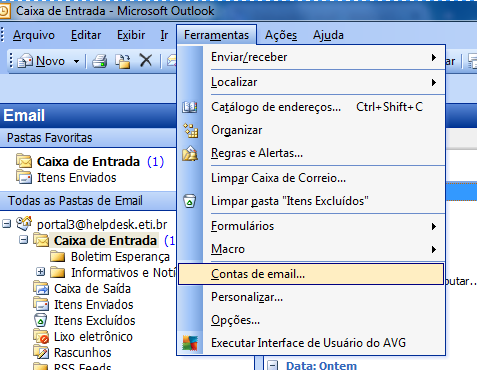This screenshot has height=370, width=477.
Task: Click the Organizar menu icon
Action: (x=190, y=130)
